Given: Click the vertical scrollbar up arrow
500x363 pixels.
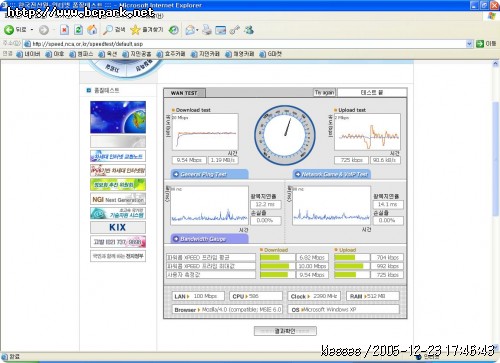Looking at the screenshot, I should (x=496, y=64).
